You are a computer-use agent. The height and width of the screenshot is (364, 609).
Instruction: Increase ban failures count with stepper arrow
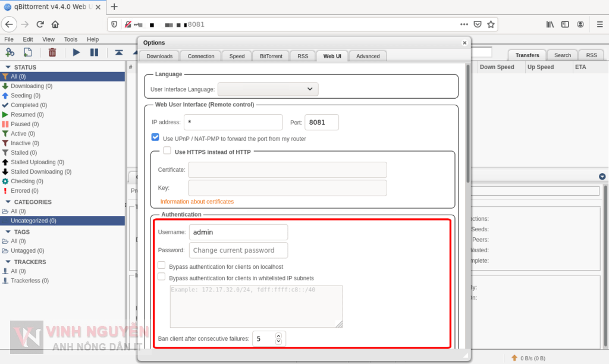pos(278,336)
